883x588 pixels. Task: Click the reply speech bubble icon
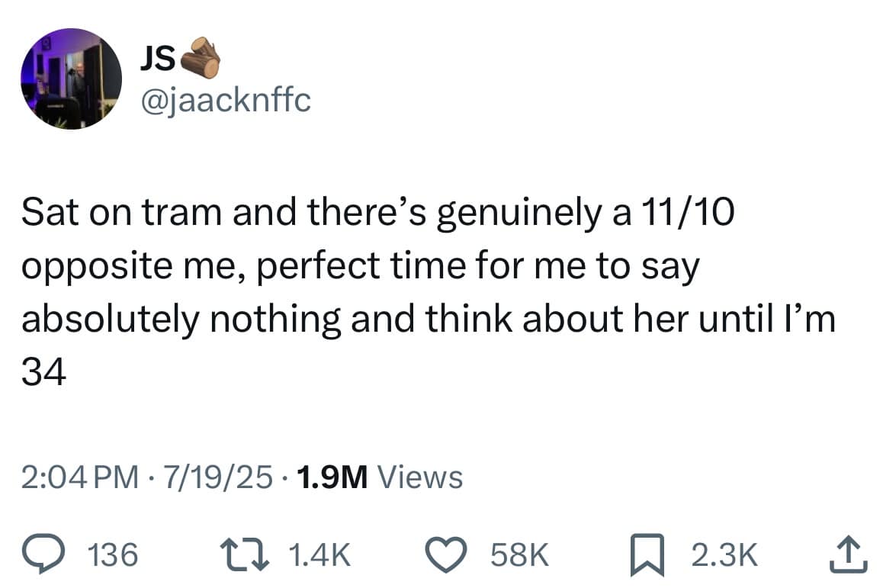47,555
